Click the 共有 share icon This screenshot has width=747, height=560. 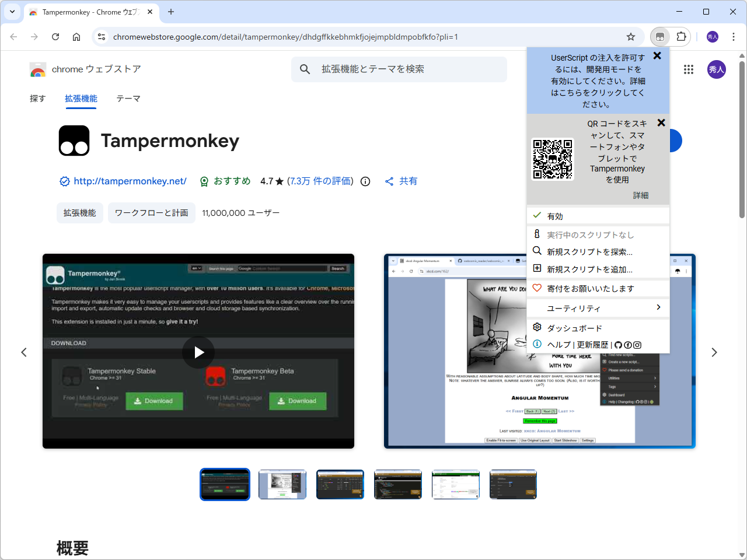[x=389, y=181]
